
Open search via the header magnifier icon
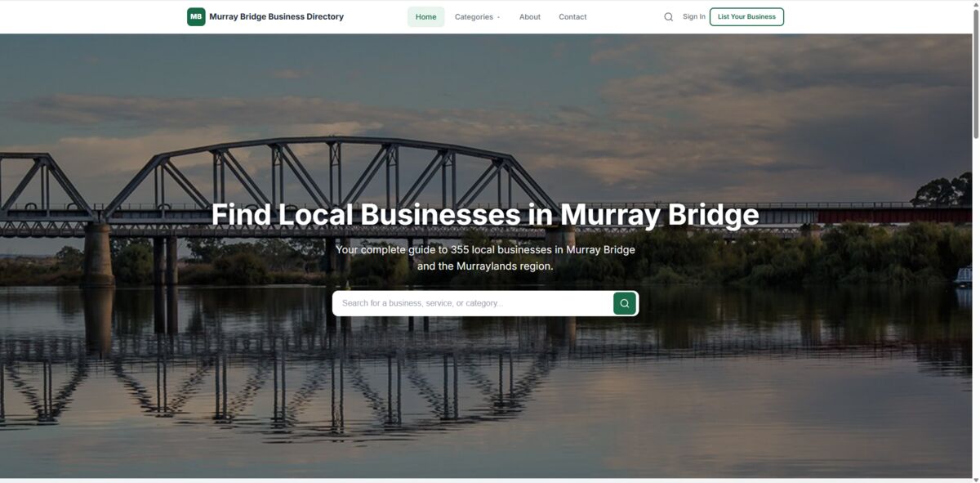668,16
